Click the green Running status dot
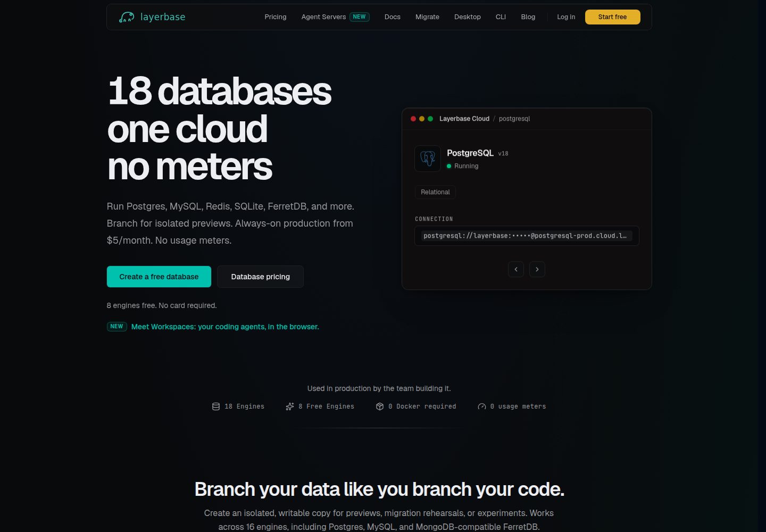The width and height of the screenshot is (766, 532). pyautogui.click(x=449, y=166)
